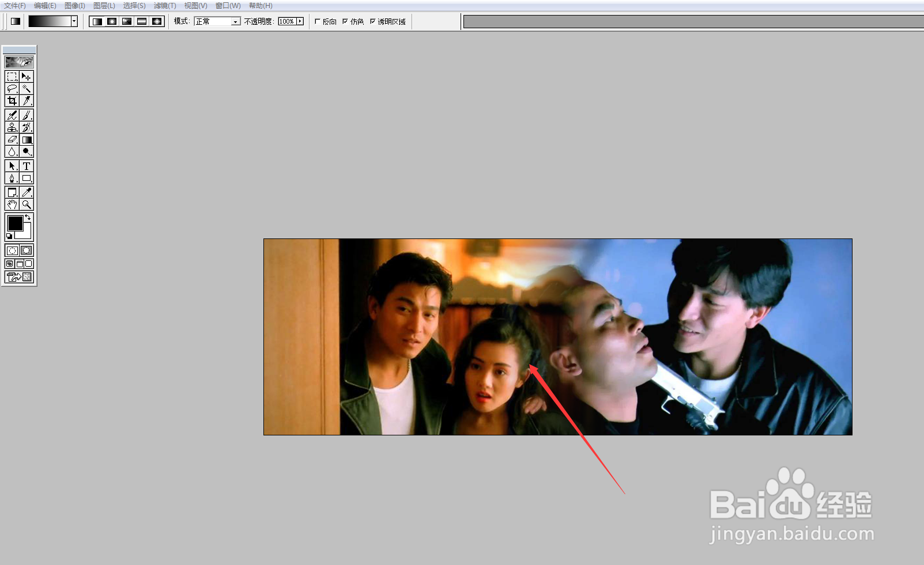Open the 不透明度 slider arrow
924x565 pixels.
tap(300, 21)
